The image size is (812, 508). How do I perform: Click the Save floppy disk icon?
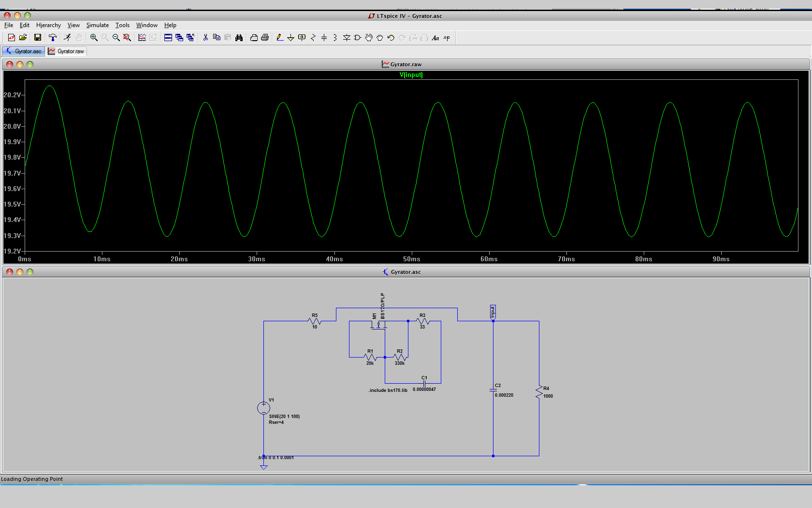pos(37,38)
